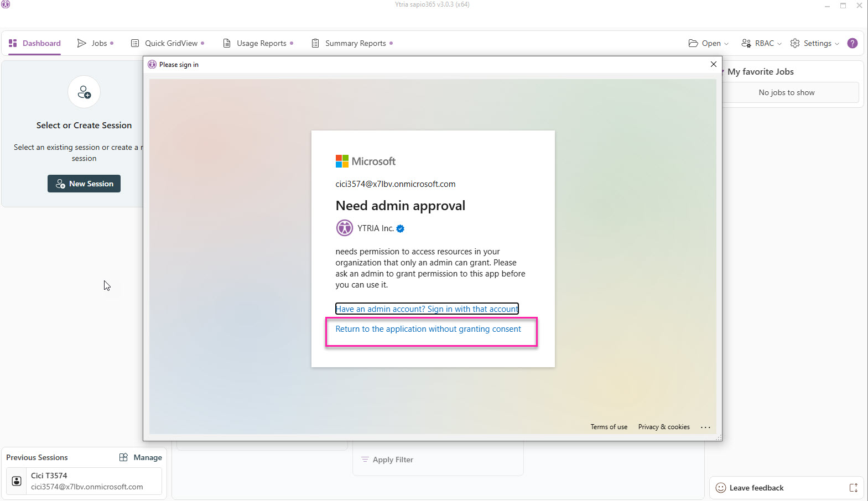Go to the Summary Reports tab
868x501 pixels.
[x=351, y=43]
